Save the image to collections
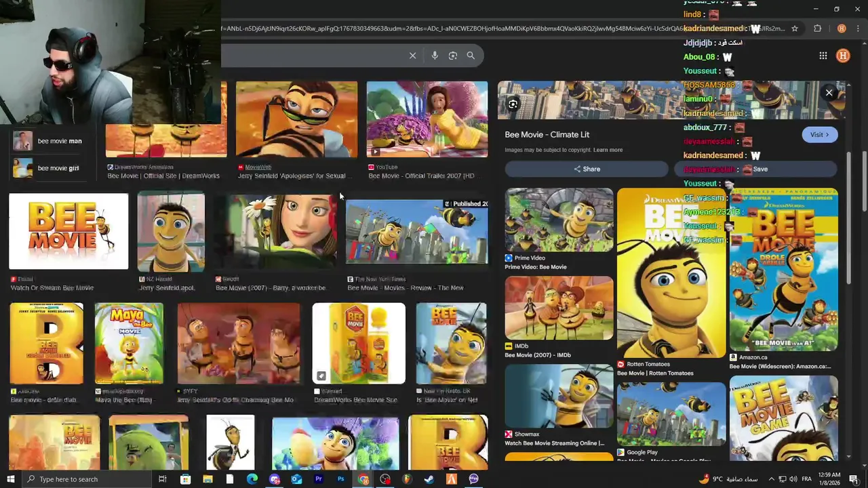 point(755,169)
